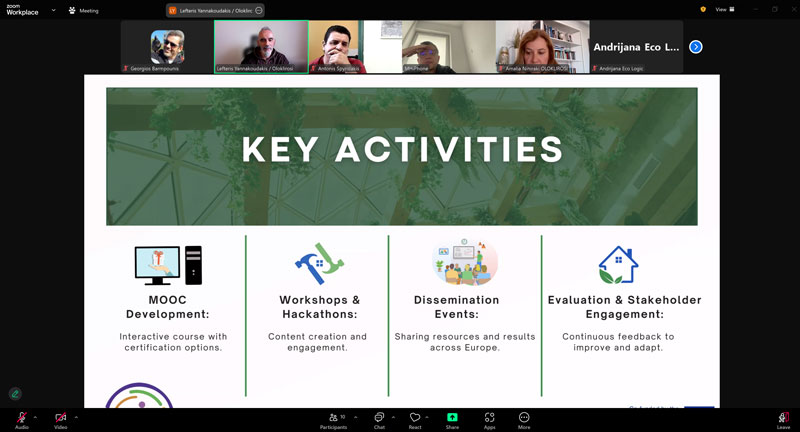
Task: Open the View layout menu
Action: pos(725,9)
